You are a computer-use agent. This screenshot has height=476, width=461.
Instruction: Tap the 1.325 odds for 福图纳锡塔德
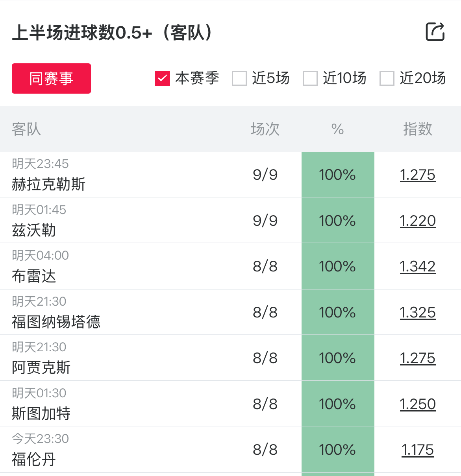coord(417,312)
